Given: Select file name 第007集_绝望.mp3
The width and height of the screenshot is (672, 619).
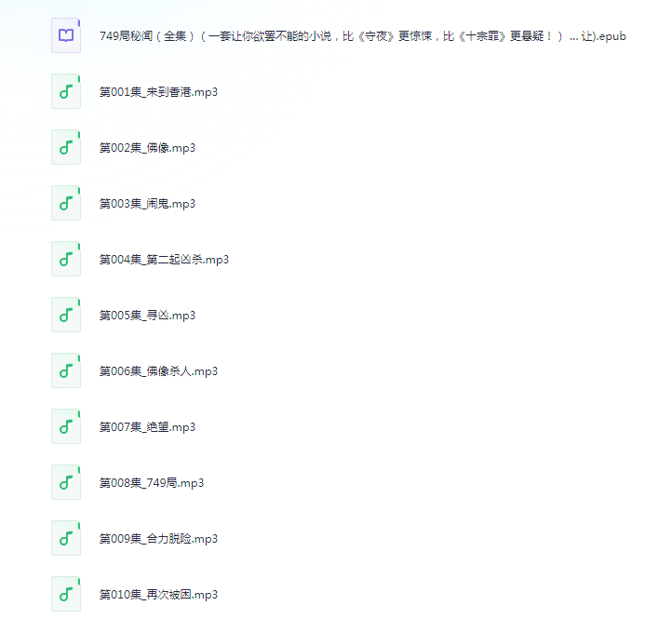Looking at the screenshot, I should click(147, 427).
